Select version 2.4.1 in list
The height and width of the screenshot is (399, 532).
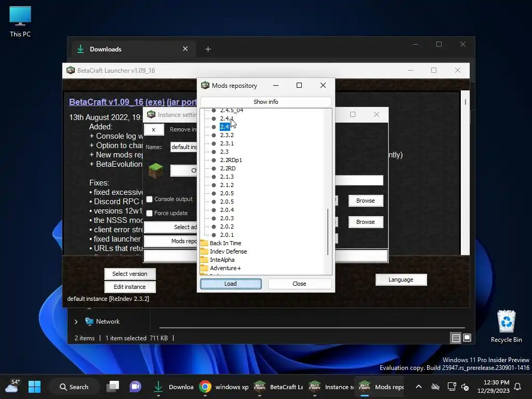click(x=227, y=118)
